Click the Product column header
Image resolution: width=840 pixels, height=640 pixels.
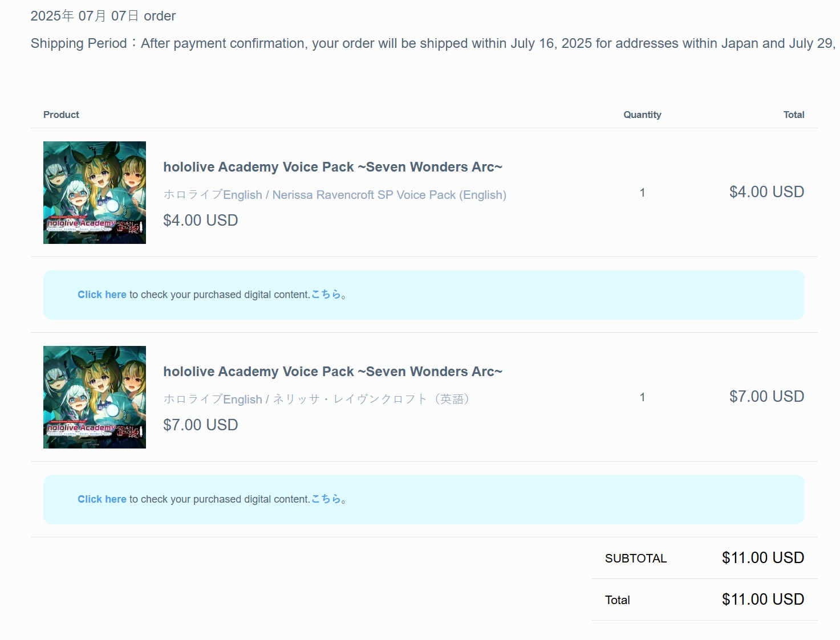point(61,115)
